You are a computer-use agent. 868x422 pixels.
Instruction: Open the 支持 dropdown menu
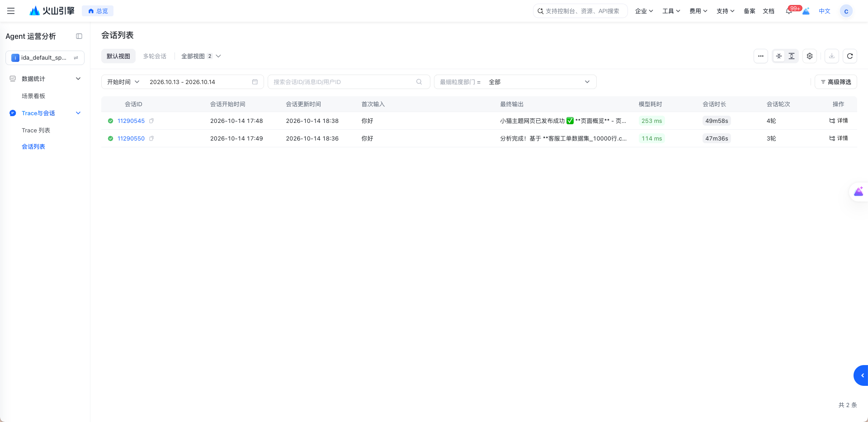pyautogui.click(x=726, y=11)
